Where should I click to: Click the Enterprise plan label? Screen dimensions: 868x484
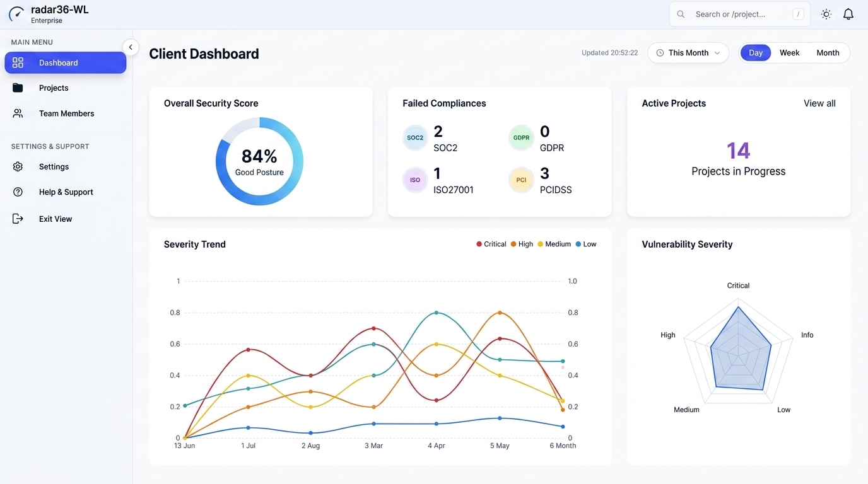(x=47, y=21)
